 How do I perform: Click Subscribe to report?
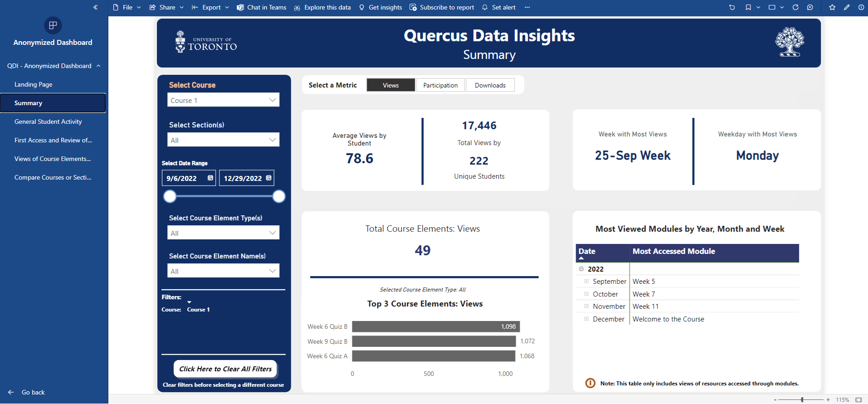click(x=442, y=7)
